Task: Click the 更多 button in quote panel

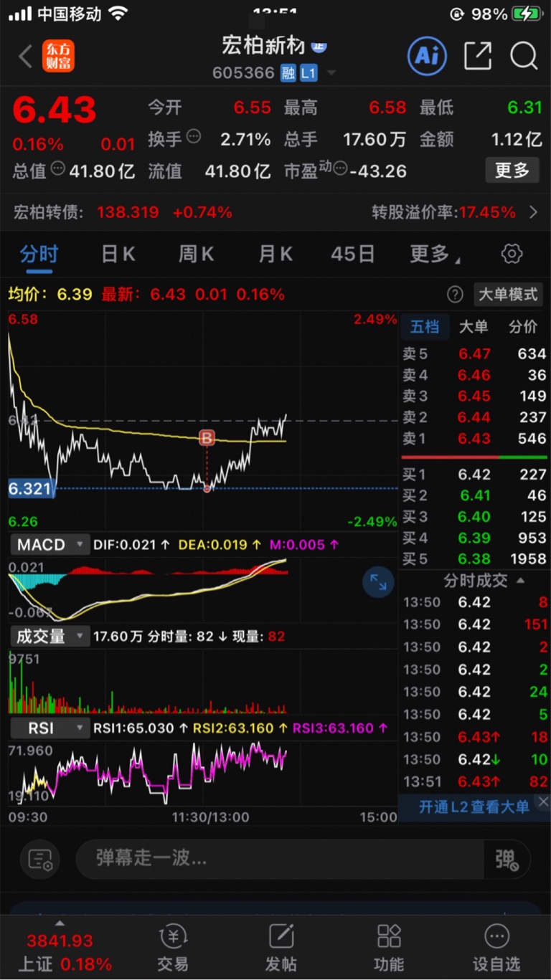Action: coord(512,171)
